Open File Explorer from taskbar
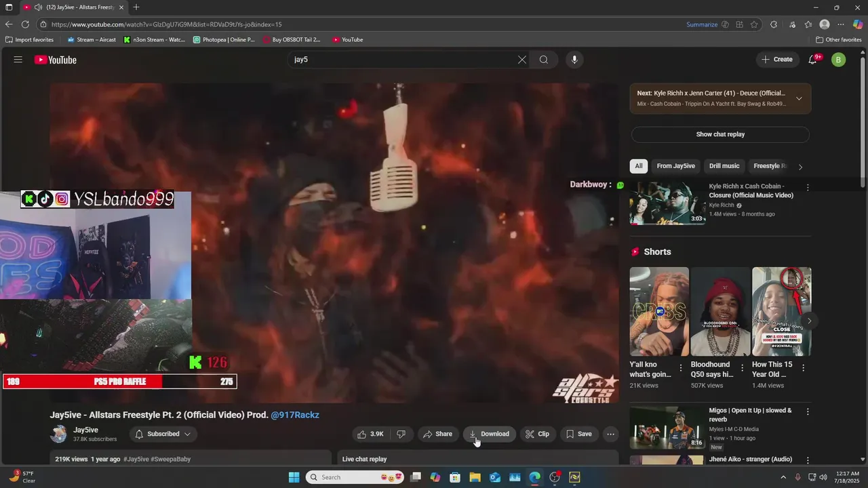Viewport: 868px width, 488px height. (x=475, y=477)
